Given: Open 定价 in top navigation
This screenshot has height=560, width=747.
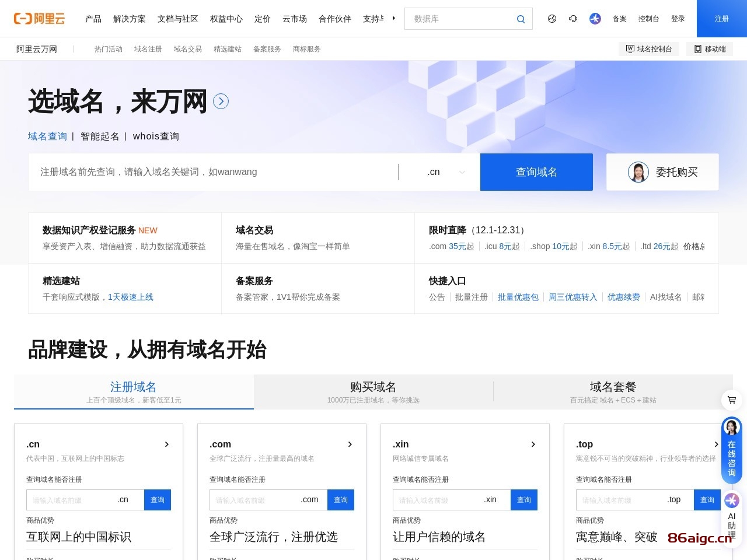Looking at the screenshot, I should click(x=263, y=19).
